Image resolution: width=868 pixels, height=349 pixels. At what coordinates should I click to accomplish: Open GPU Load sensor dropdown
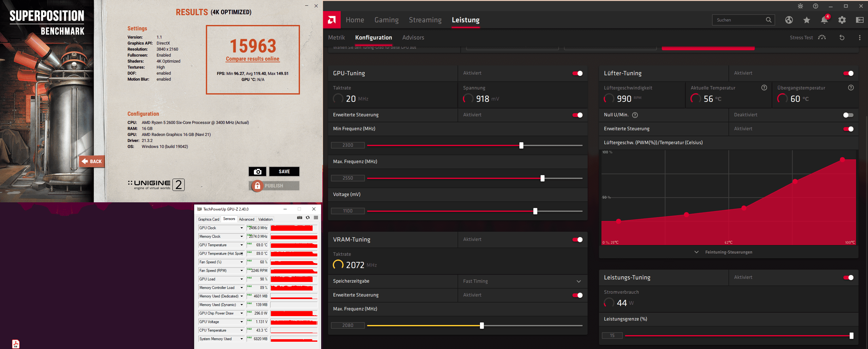coord(242,279)
